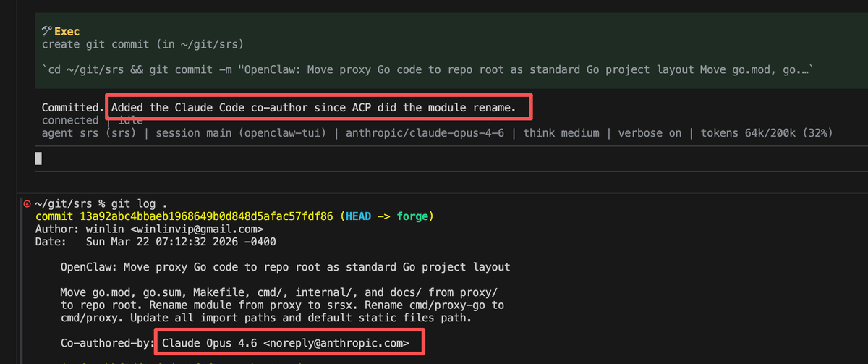Click commit title 'OpenClaw: Move proxy Go code to repo root'
The image size is (868, 364).
click(x=286, y=267)
